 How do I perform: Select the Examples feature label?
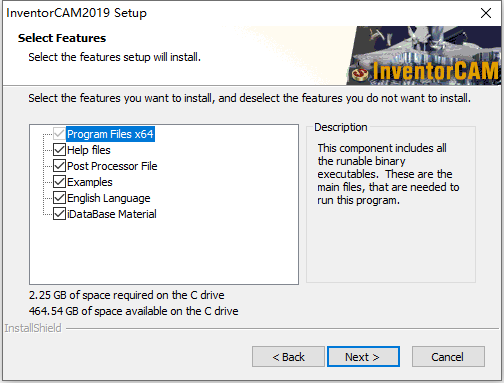click(90, 182)
